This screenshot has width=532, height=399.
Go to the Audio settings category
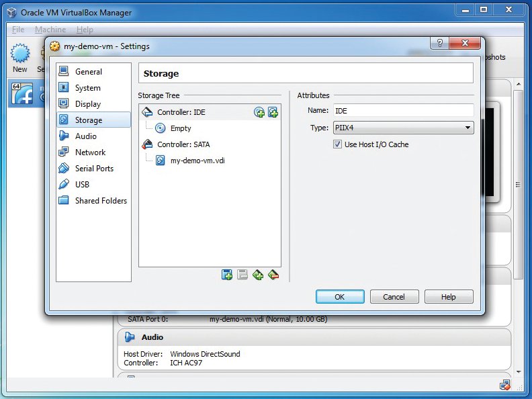86,136
